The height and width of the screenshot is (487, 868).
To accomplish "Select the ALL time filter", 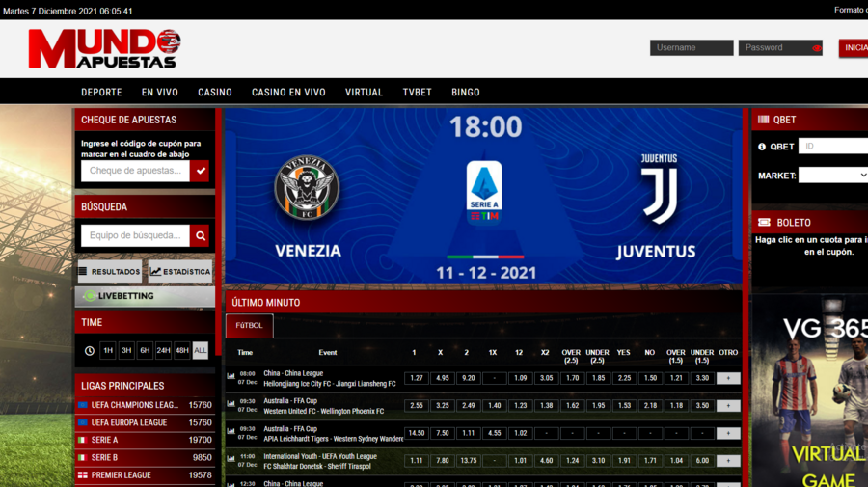I will (x=201, y=350).
